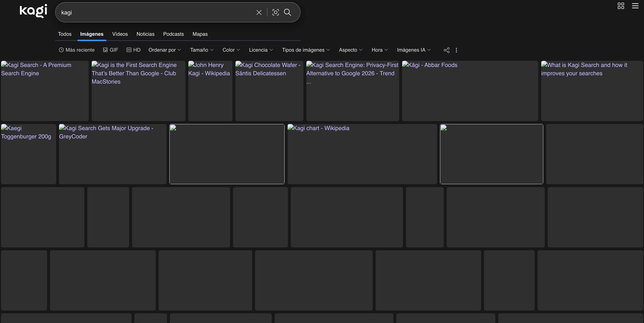The height and width of the screenshot is (323, 644).
Task: Open Kagi Search - A Premium Search Engine result
Action: tap(45, 91)
